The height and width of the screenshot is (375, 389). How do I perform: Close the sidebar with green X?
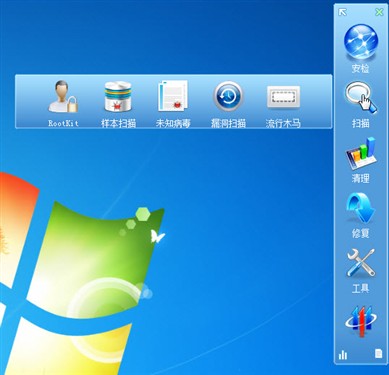379,12
